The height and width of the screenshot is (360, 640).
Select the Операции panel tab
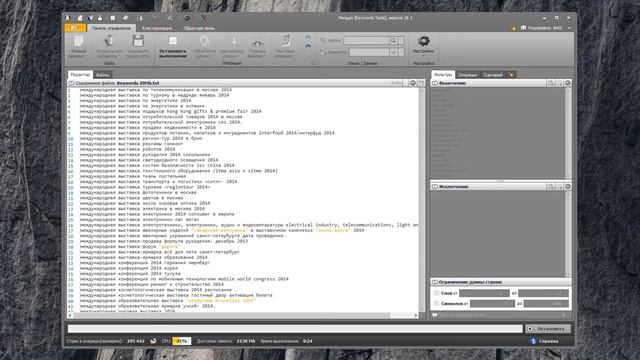[467, 75]
